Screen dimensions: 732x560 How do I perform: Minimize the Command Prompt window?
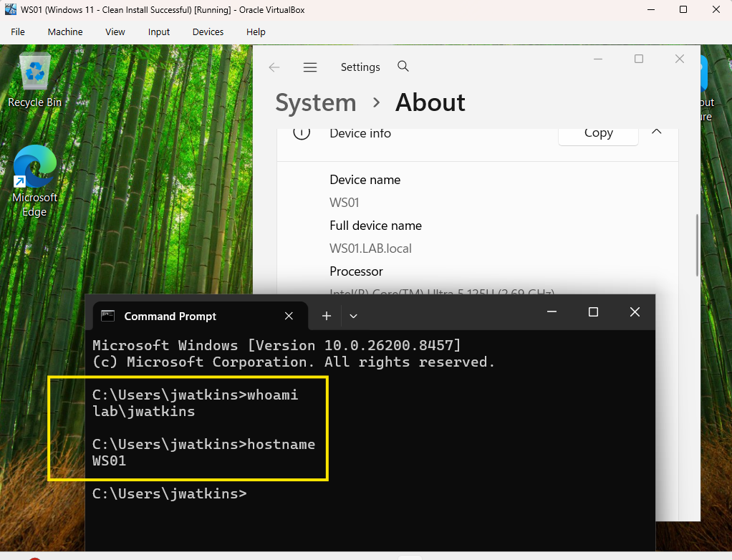pos(552,312)
